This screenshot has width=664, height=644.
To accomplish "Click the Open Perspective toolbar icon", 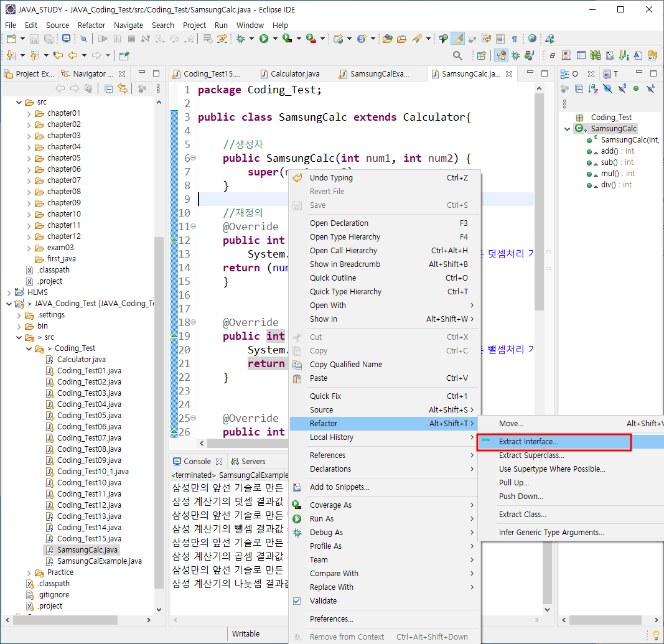I will [482, 55].
